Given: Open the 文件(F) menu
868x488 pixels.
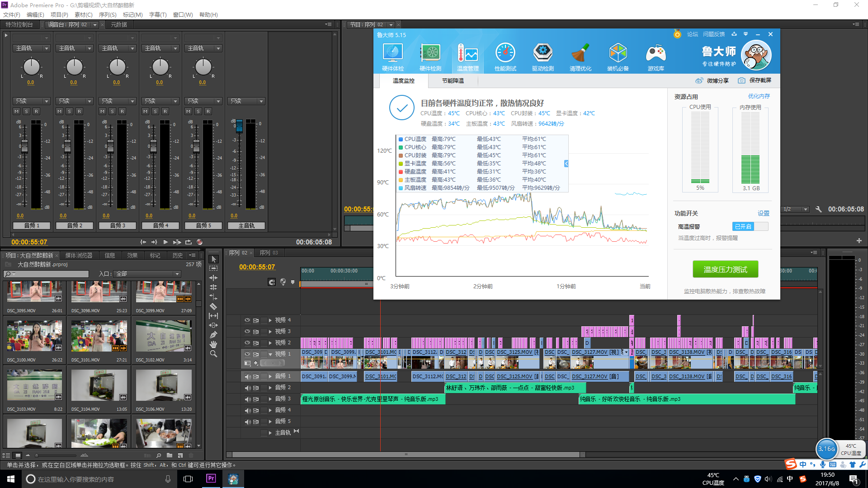Looking at the screenshot, I should (12, 15).
